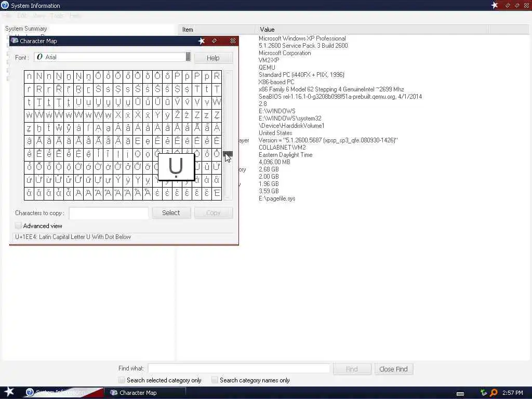This screenshot has width=532, height=399.
Task: Click the Value column header
Action: coord(372,30)
